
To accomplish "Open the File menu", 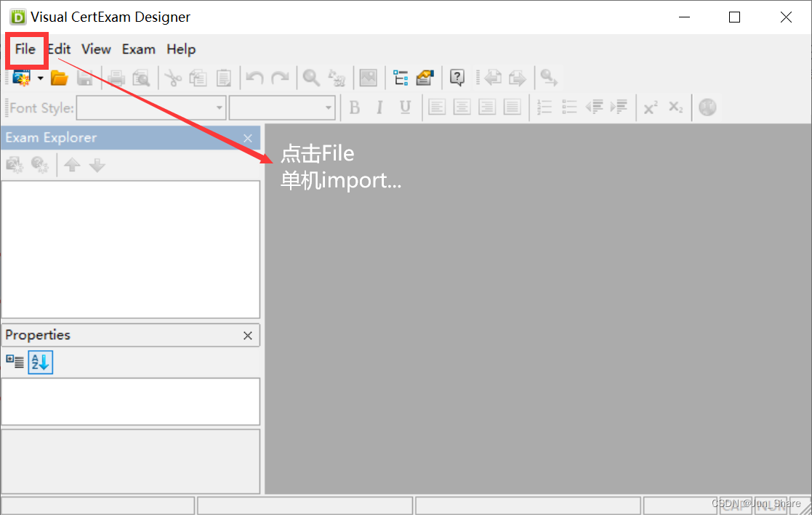I will [25, 49].
